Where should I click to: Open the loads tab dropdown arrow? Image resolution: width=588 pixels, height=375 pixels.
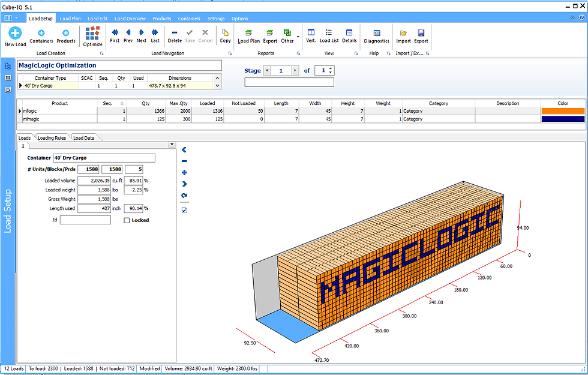[172, 145]
